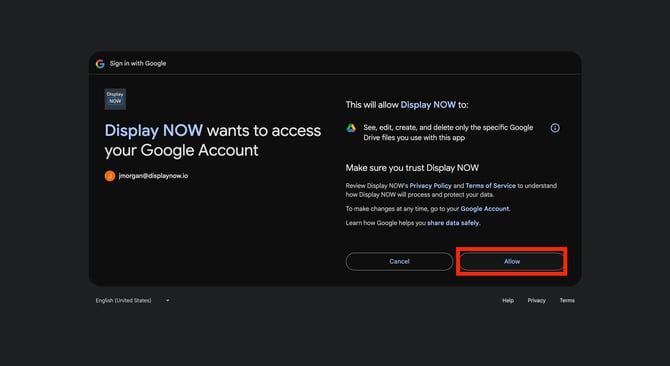Click the Drive files permission description
This screenshot has width=670, height=366.
tap(448, 133)
